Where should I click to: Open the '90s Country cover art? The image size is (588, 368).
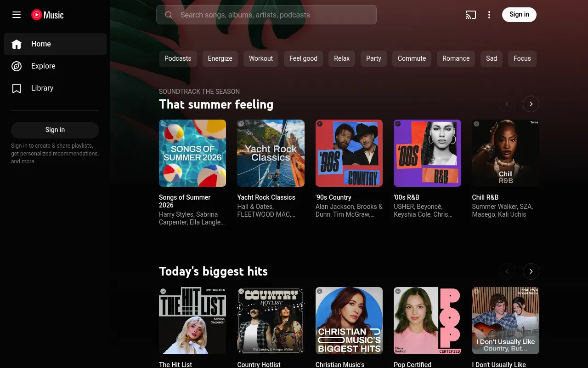(x=349, y=153)
